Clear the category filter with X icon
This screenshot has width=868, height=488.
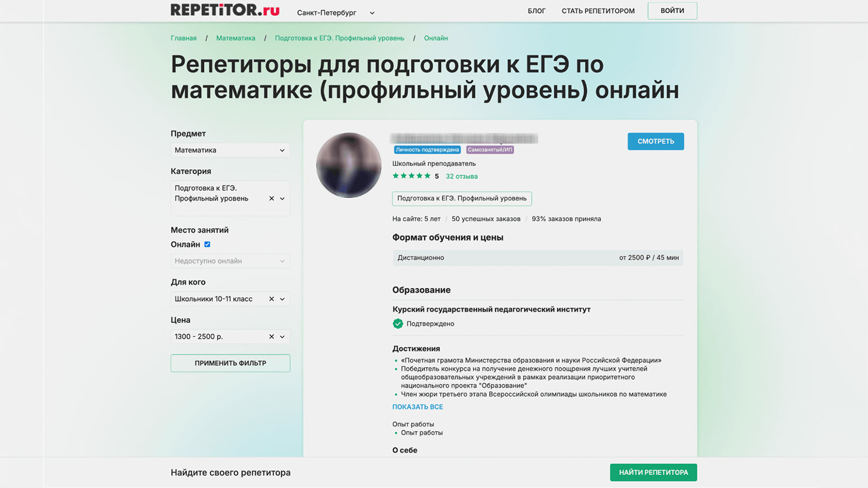[x=271, y=198]
